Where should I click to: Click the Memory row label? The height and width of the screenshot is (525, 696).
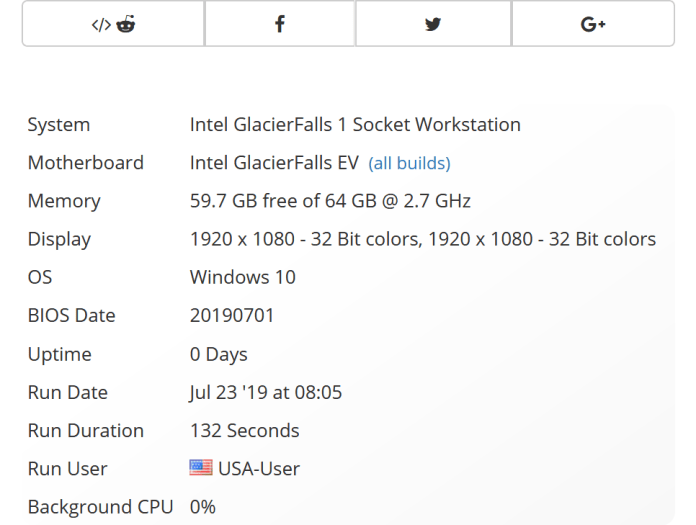tap(66, 201)
